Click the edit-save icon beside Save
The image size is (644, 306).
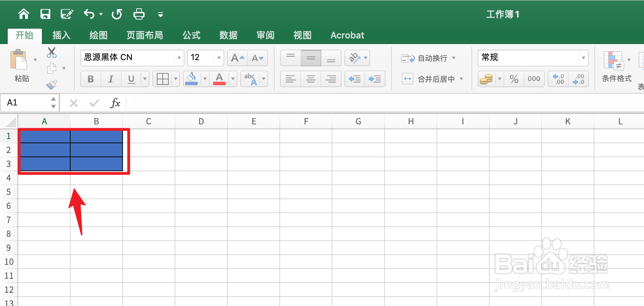(x=67, y=14)
